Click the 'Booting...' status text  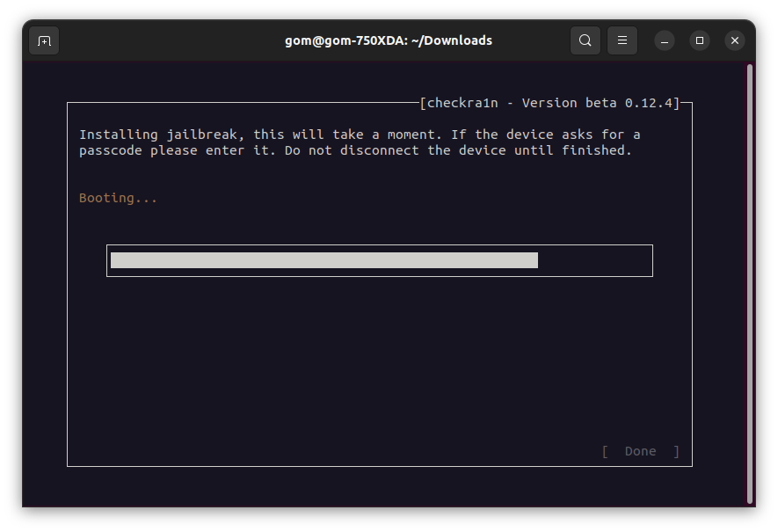pos(118,198)
